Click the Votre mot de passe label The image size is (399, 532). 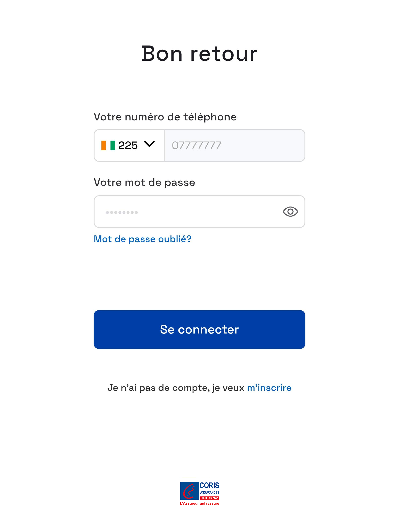coord(144,182)
